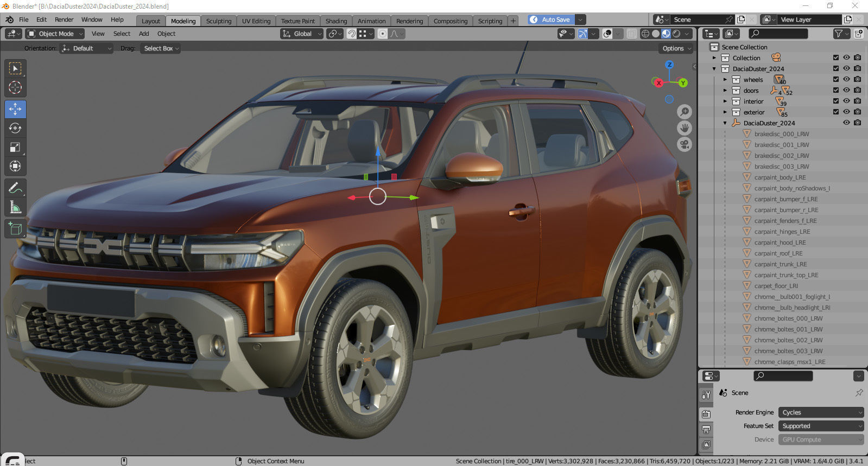Activate the Rotate tool
The height and width of the screenshot is (466, 868).
[x=15, y=128]
